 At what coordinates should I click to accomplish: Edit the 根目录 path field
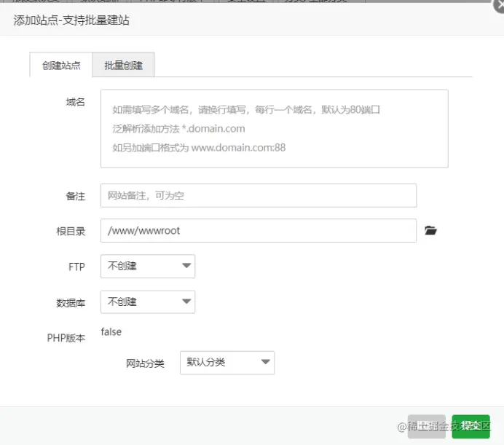point(259,231)
